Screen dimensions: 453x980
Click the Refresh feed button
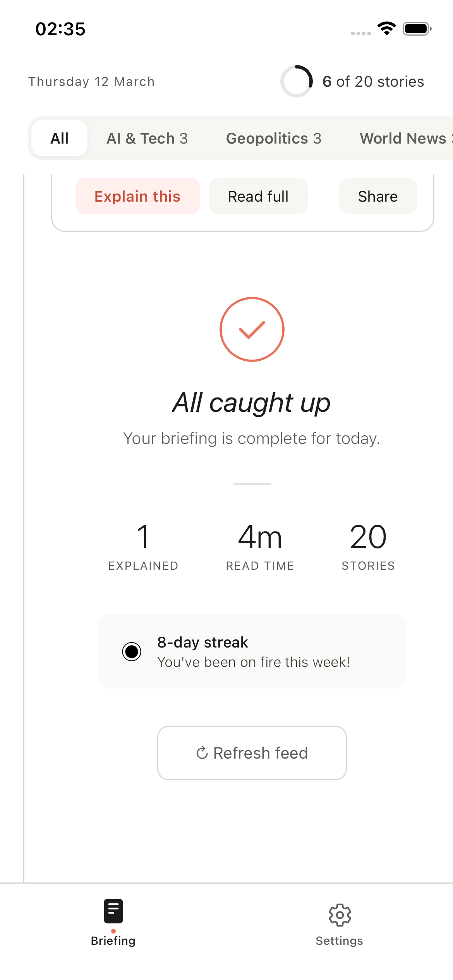252,753
